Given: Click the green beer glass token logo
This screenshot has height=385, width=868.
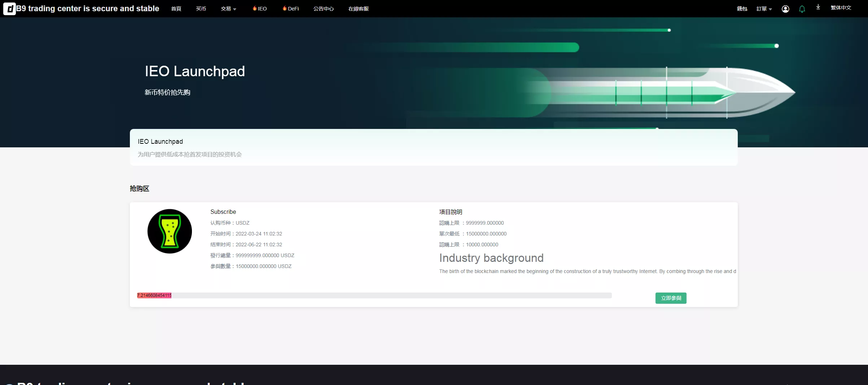Looking at the screenshot, I should pos(170,231).
